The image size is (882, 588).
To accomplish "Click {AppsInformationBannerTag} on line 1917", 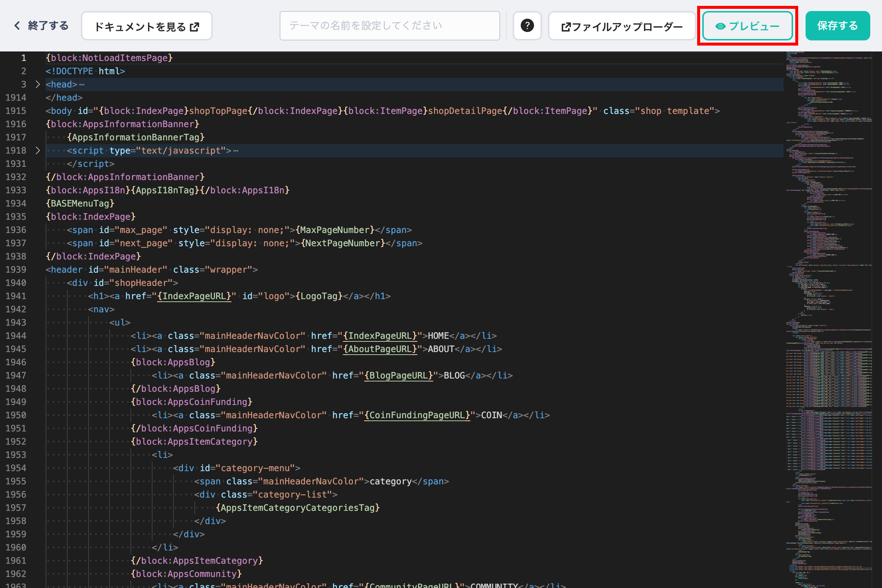I will coord(136,137).
